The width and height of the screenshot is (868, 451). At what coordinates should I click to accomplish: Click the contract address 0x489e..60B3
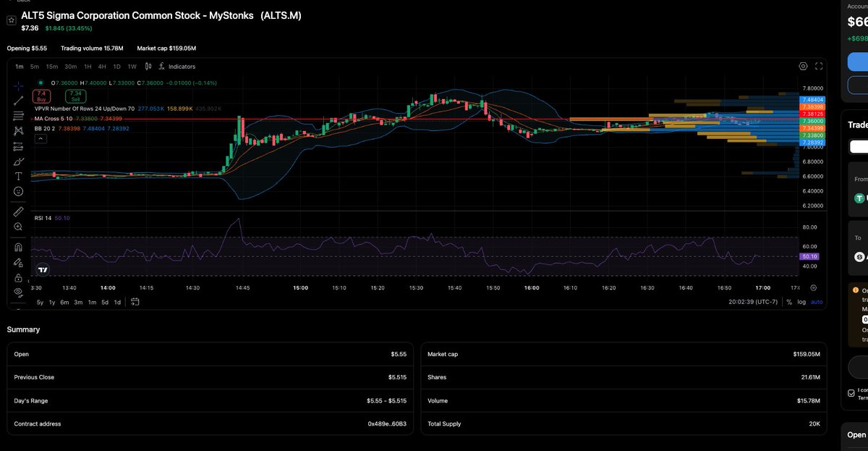pyautogui.click(x=387, y=423)
